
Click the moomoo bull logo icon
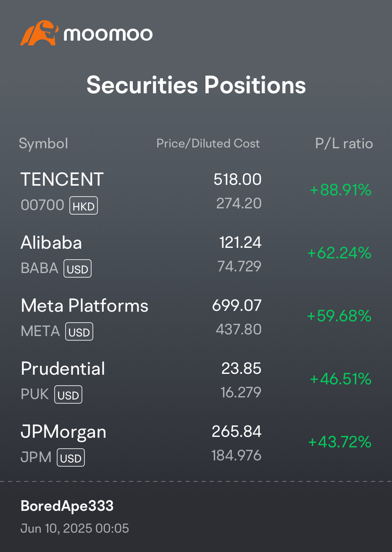(x=39, y=33)
